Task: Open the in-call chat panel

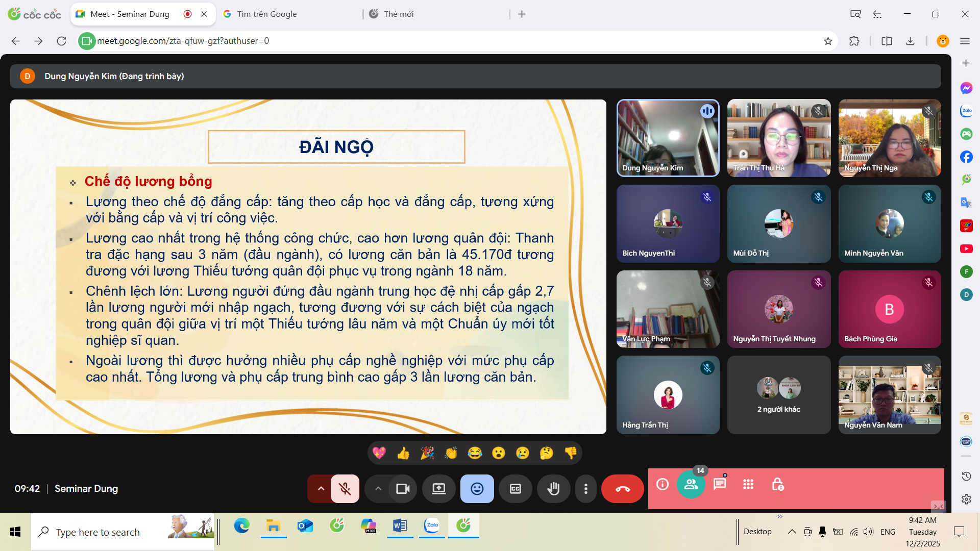Action: click(x=720, y=484)
